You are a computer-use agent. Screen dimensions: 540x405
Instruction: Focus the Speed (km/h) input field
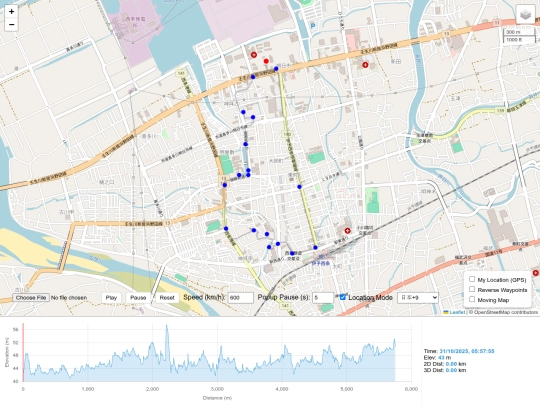[x=240, y=298]
